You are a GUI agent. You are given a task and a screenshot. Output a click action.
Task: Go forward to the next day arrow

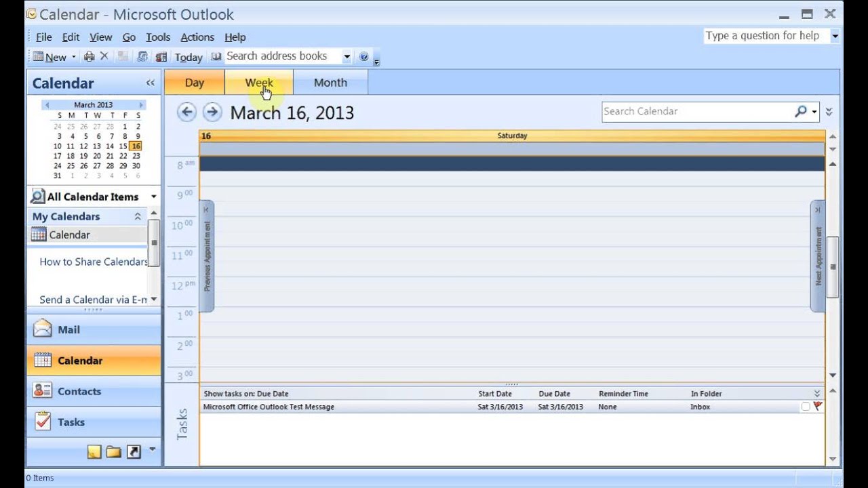212,112
